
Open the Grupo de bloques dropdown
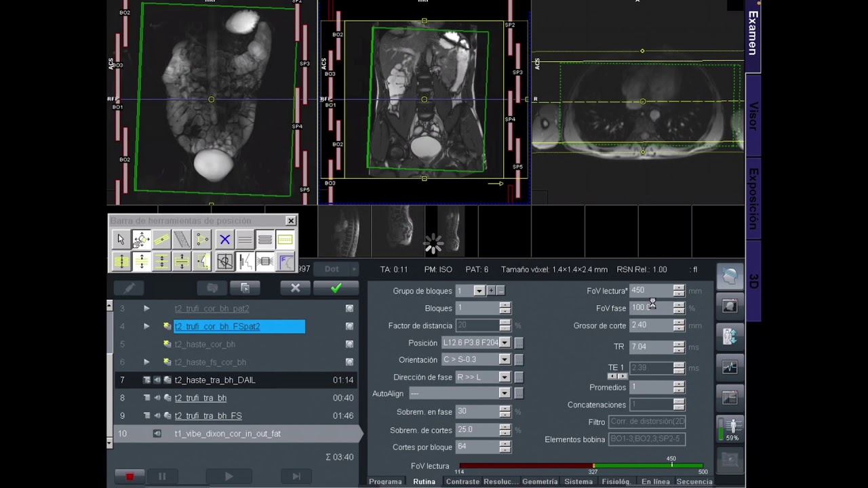(x=479, y=291)
